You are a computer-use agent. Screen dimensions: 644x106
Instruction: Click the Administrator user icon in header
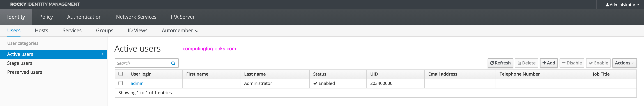coord(607,5)
